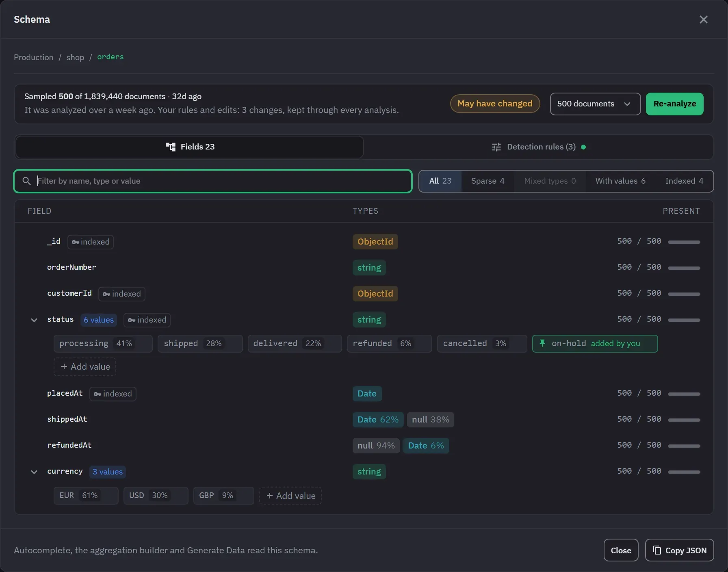Toggle the status 6 values badge

pyautogui.click(x=99, y=320)
